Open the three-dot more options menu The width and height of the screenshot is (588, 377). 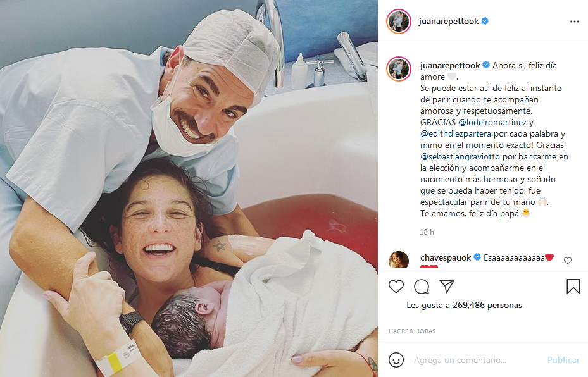point(575,22)
